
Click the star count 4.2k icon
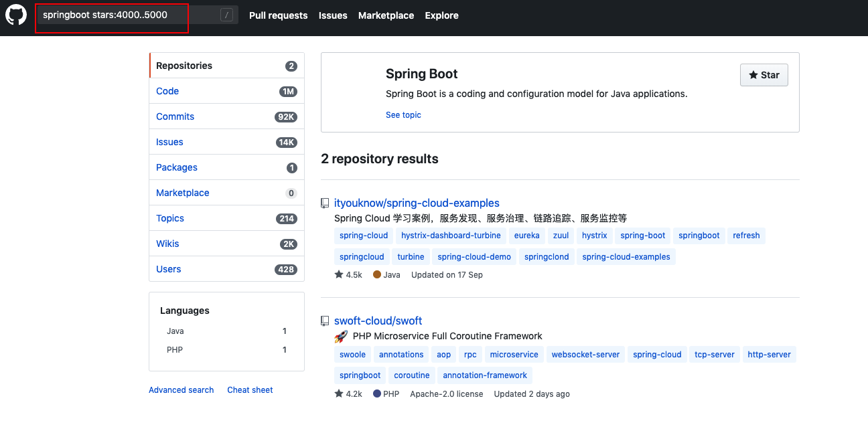(x=339, y=393)
